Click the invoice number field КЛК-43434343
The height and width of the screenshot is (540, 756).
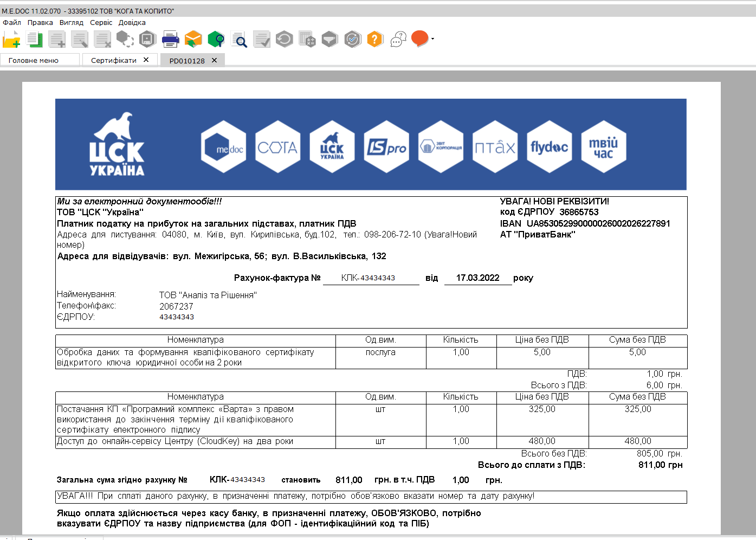point(371,278)
